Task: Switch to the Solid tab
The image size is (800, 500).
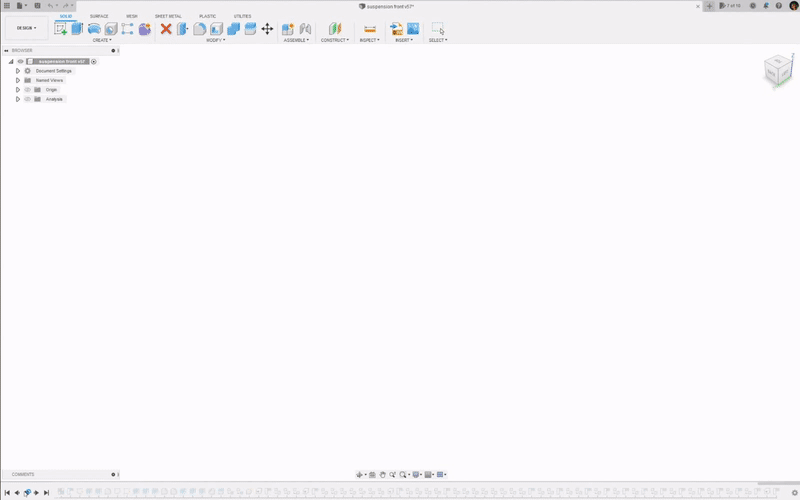Action: point(66,16)
